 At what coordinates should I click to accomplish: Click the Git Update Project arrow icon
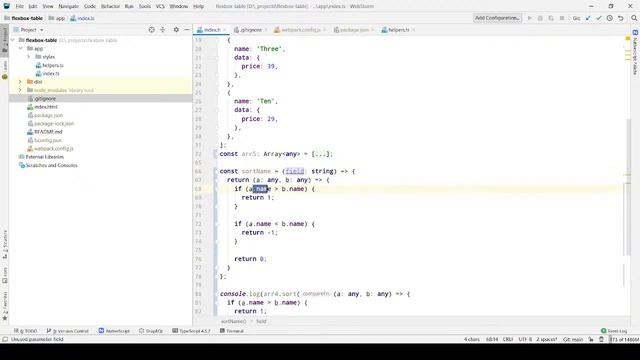pyautogui.click(x=588, y=18)
